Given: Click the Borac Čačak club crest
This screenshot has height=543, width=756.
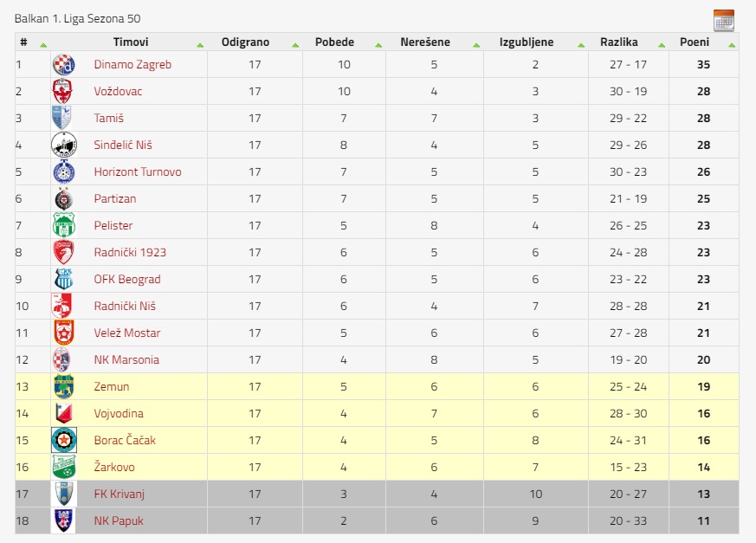Looking at the screenshot, I should (x=64, y=440).
